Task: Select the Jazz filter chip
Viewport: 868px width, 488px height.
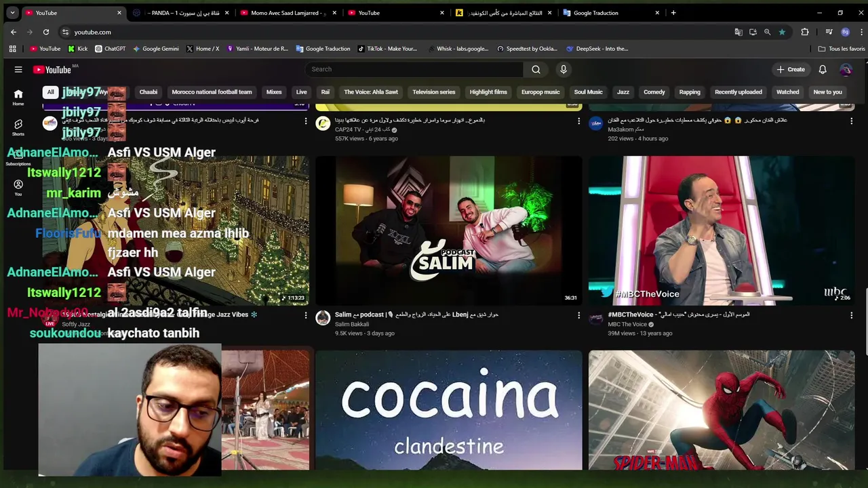Action: [x=623, y=92]
